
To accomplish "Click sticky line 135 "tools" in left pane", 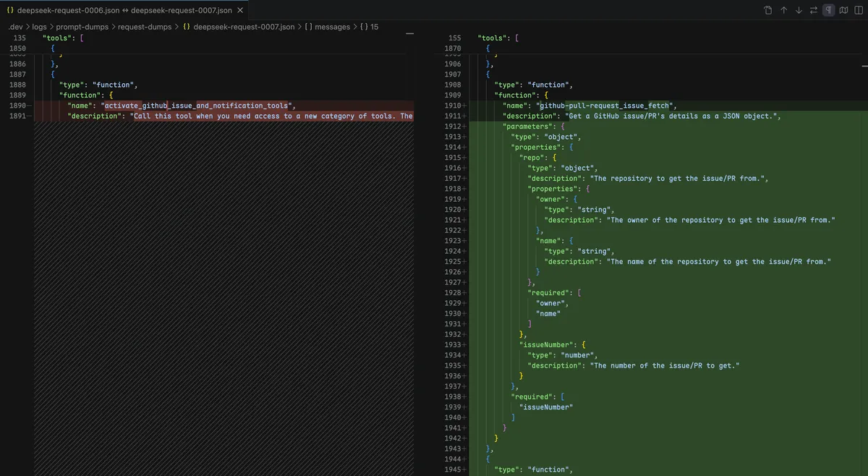I will pyautogui.click(x=64, y=38).
